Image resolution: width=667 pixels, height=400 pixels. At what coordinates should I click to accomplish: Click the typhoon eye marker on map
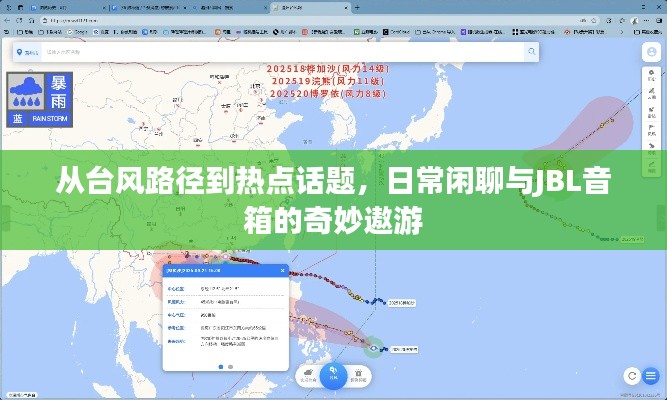point(374,349)
